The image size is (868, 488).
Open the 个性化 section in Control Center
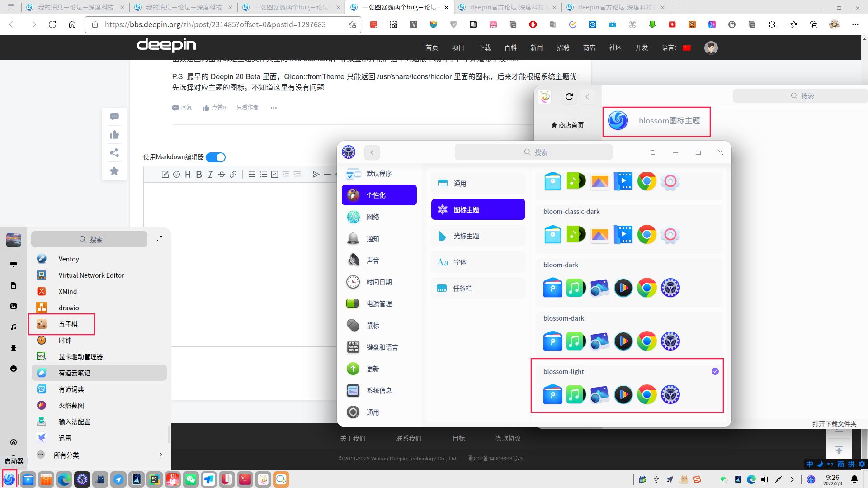point(379,195)
